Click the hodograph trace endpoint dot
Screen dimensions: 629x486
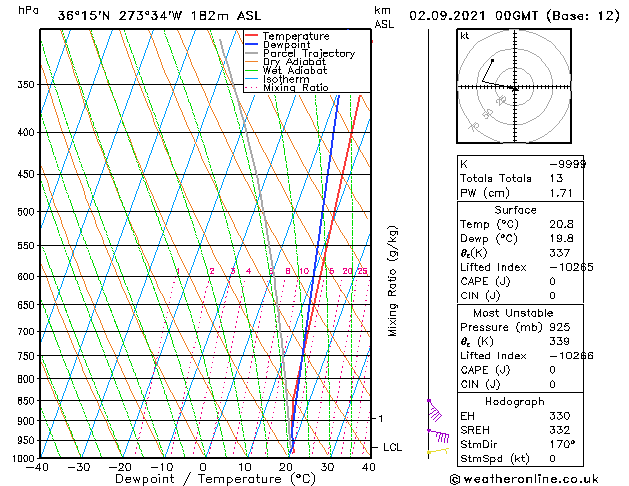pos(493,61)
